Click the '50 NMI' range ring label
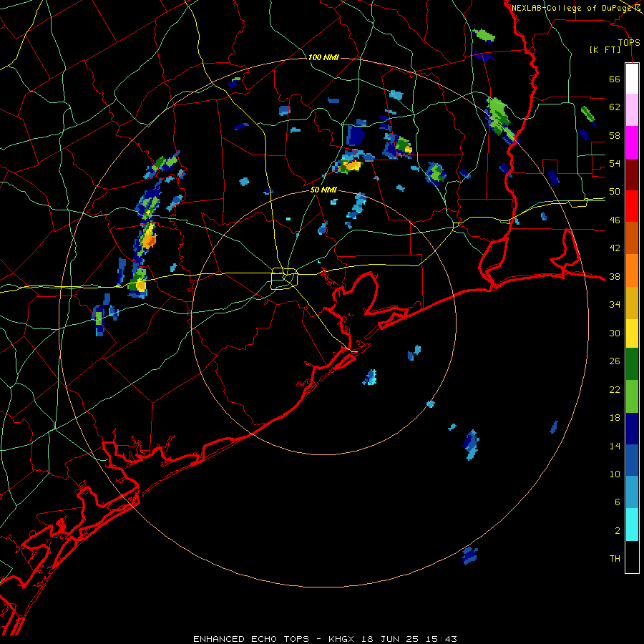644x644 pixels. pyautogui.click(x=323, y=190)
